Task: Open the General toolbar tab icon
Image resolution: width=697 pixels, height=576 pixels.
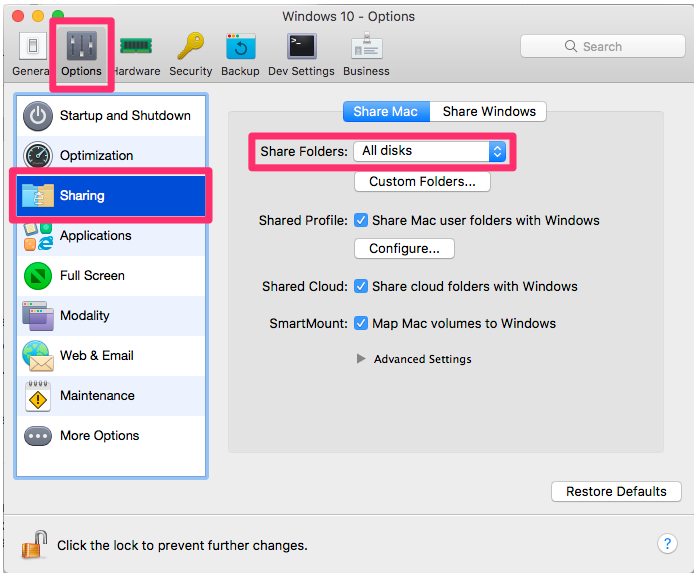Action: (x=32, y=46)
